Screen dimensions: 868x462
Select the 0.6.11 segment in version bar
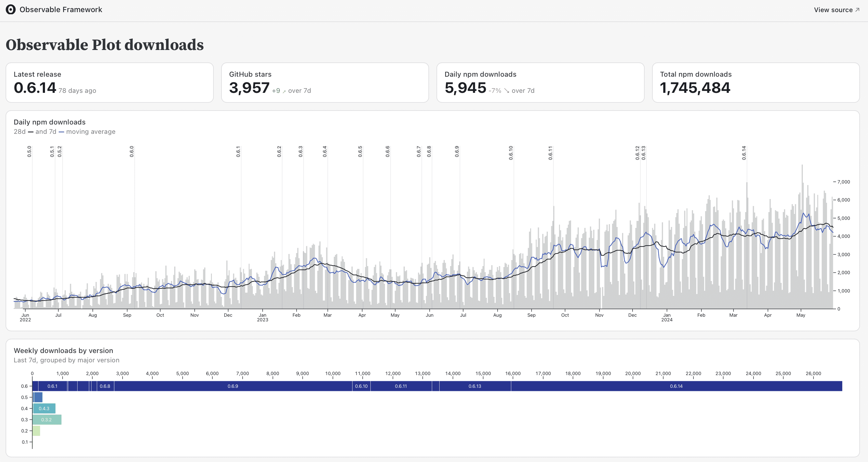click(401, 386)
